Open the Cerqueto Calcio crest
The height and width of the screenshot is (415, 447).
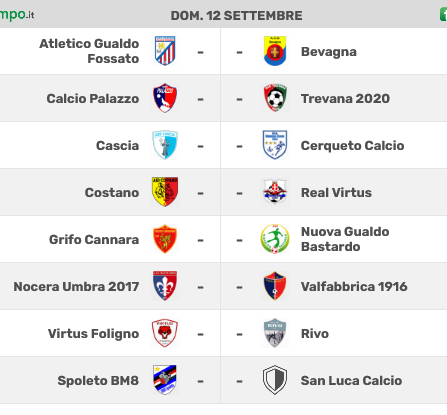point(275,145)
